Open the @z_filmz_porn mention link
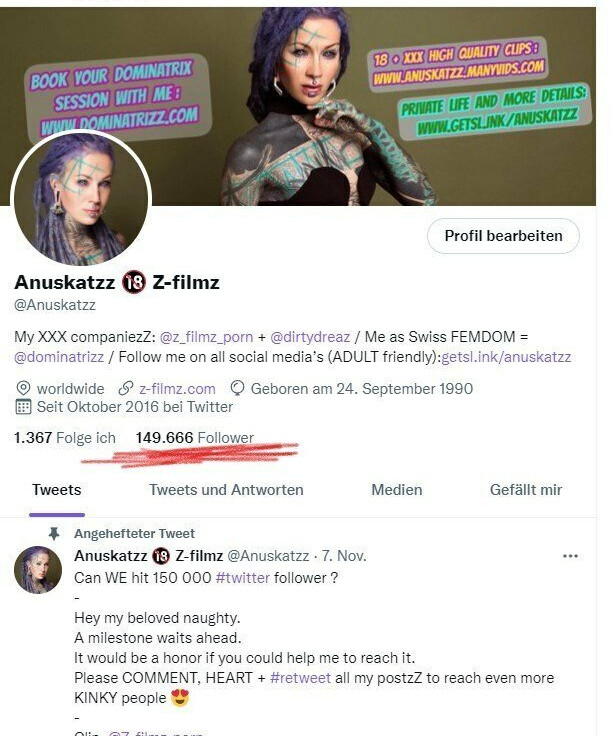This screenshot has width=613, height=736. tap(207, 337)
